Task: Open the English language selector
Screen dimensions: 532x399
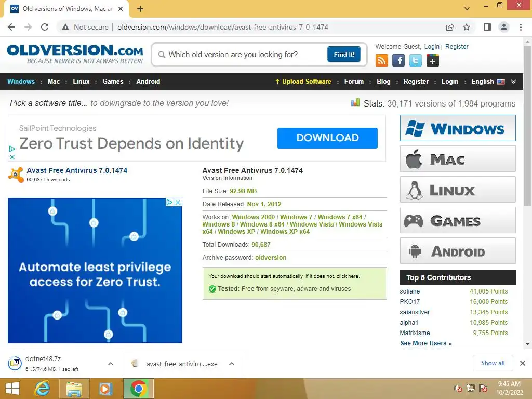Action: (x=488, y=82)
